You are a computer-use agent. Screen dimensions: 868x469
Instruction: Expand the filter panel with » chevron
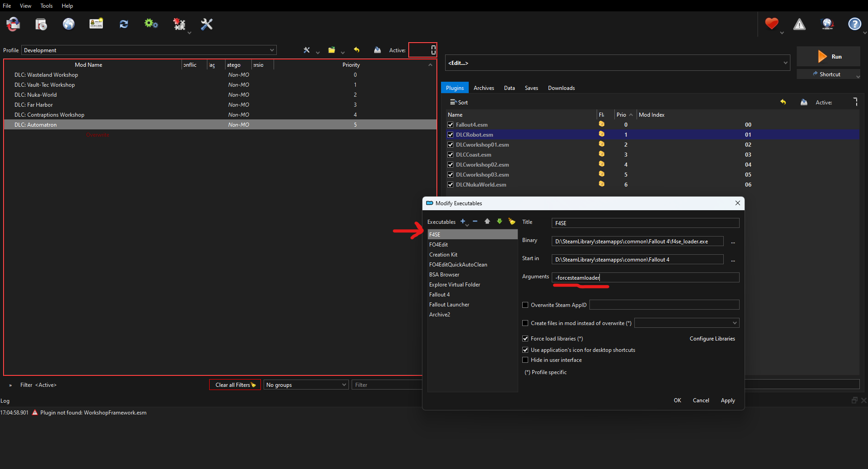[10, 385]
